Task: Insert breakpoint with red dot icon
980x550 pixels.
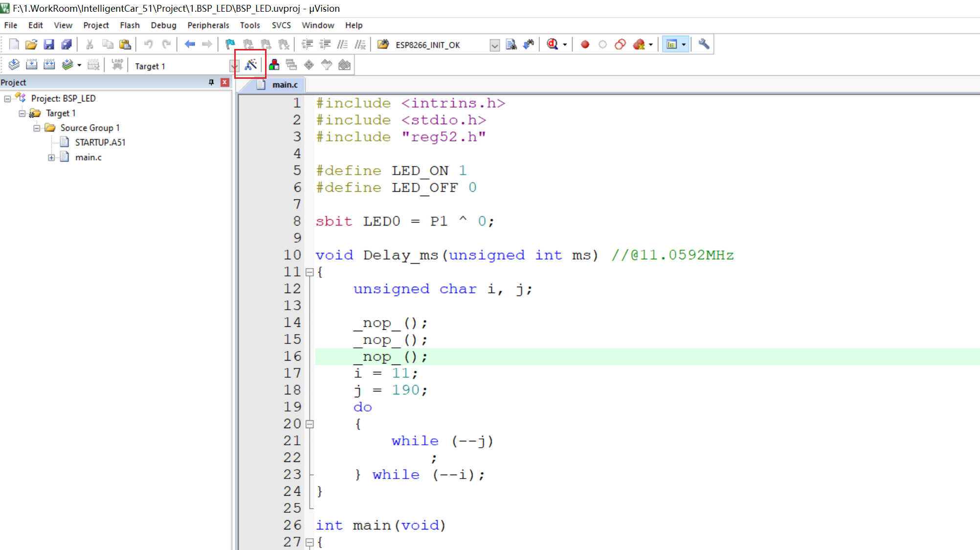Action: (x=585, y=45)
